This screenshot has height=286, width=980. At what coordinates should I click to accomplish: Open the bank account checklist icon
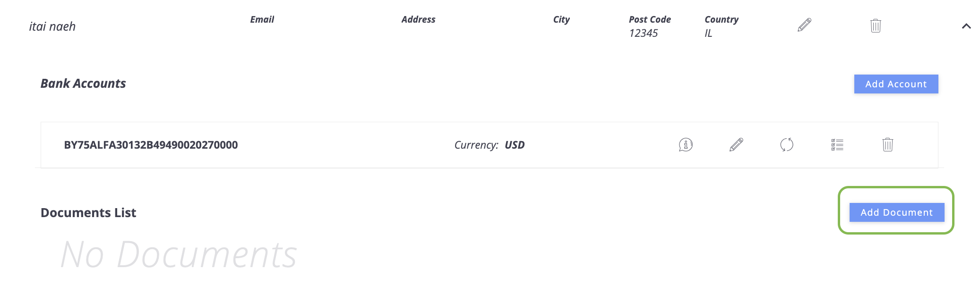click(x=837, y=145)
